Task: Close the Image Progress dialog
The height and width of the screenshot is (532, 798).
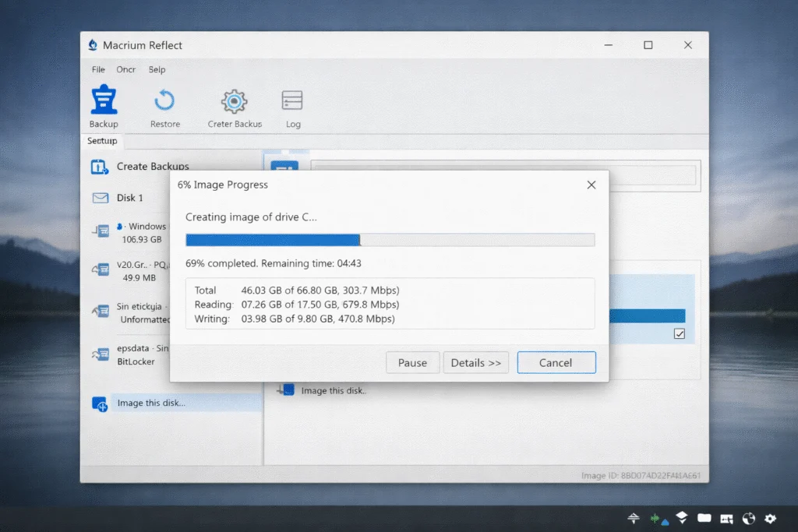Action: (591, 185)
